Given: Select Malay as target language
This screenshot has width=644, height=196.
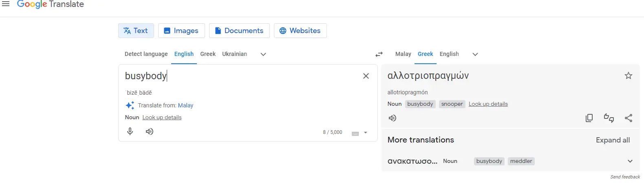Looking at the screenshot, I should point(403,54).
